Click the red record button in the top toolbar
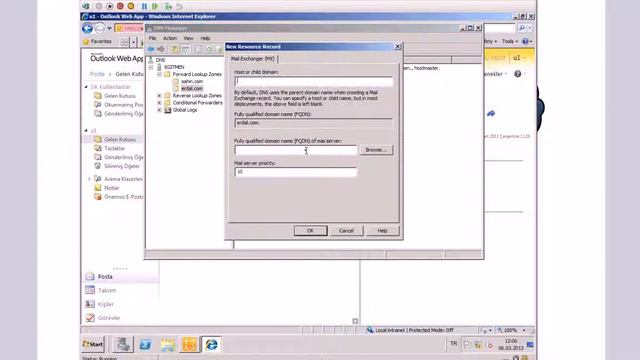Viewport: 640px width, 360px height. pyautogui.click(x=120, y=6)
